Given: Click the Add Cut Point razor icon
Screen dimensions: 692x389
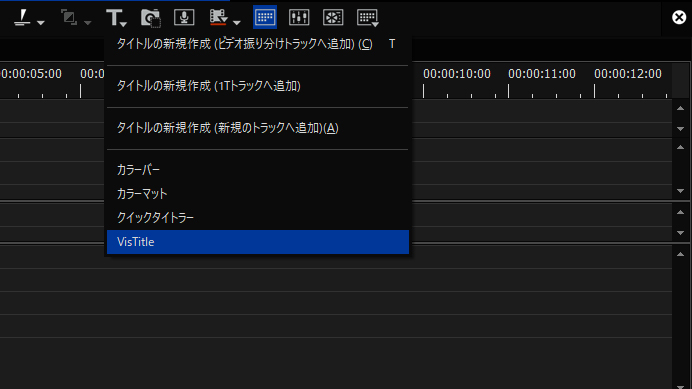Looking at the screenshot, I should [22, 18].
